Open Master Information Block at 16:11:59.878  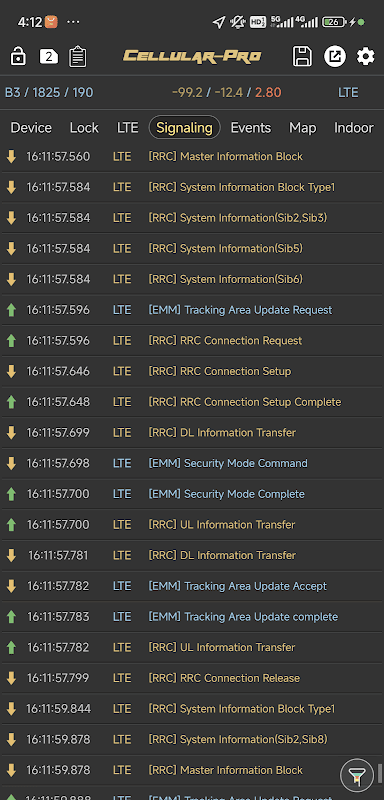[x=192, y=770]
